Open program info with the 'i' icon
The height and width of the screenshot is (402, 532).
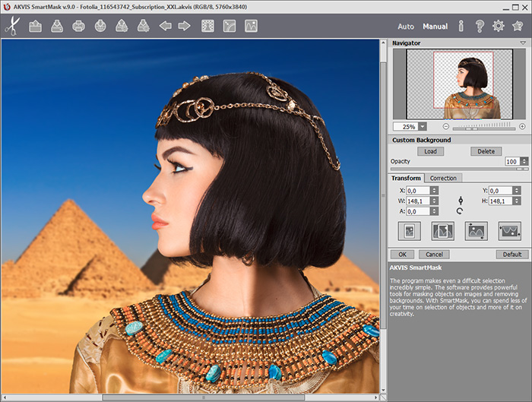click(461, 26)
